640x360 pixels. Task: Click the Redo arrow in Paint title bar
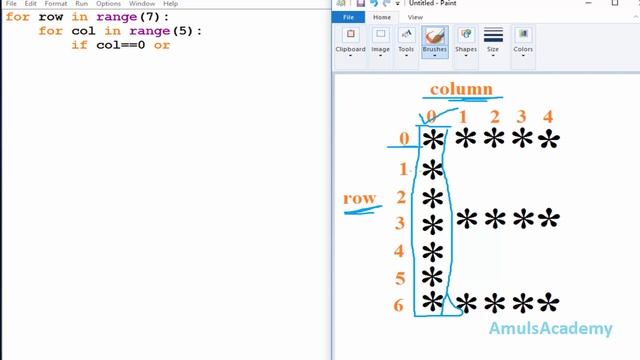pos(386,3)
